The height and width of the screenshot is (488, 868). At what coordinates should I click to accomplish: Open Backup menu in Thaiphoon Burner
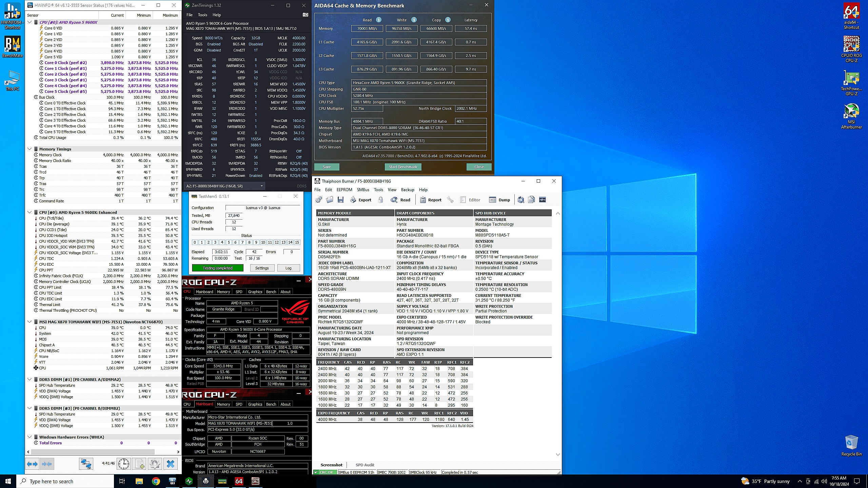[408, 190]
